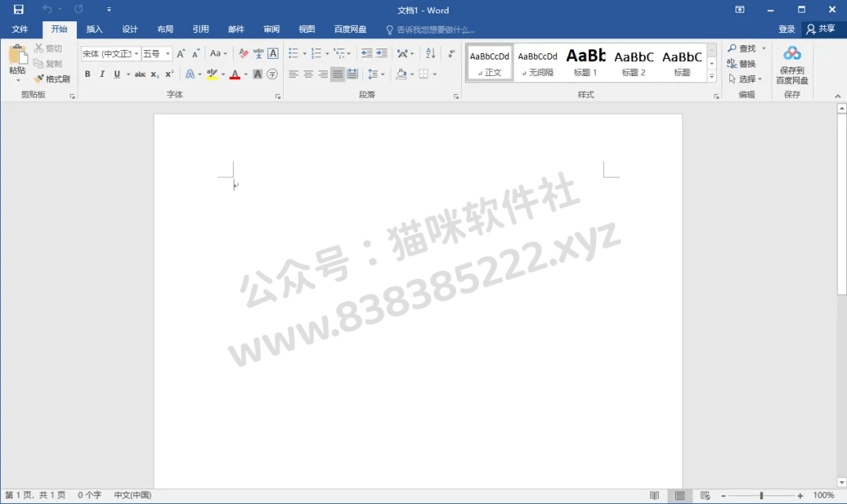
Task: Open the File (文件) tab
Action: 20,29
